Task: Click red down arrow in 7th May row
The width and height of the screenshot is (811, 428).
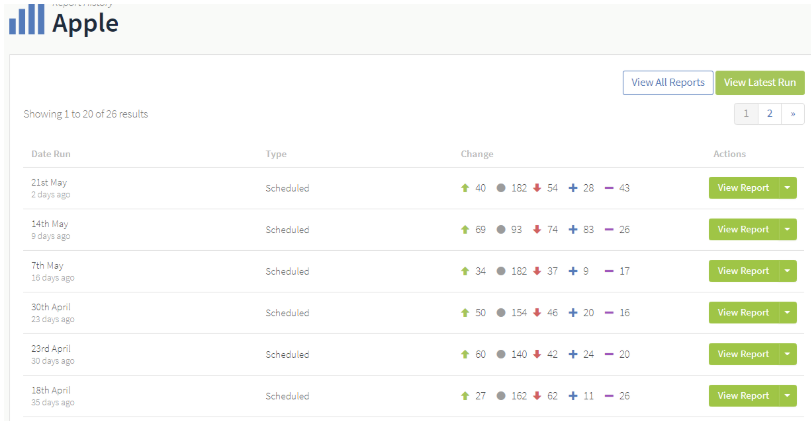Action: coord(537,271)
